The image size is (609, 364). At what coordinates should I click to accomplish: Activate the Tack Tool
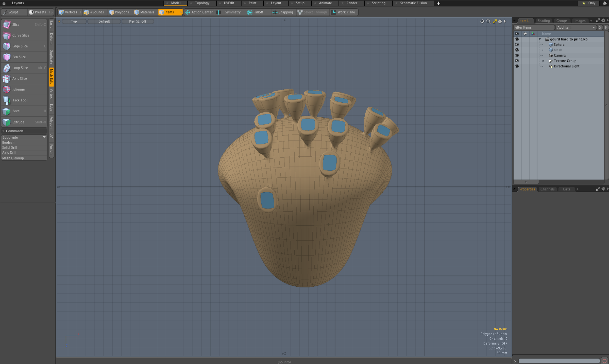tap(20, 100)
